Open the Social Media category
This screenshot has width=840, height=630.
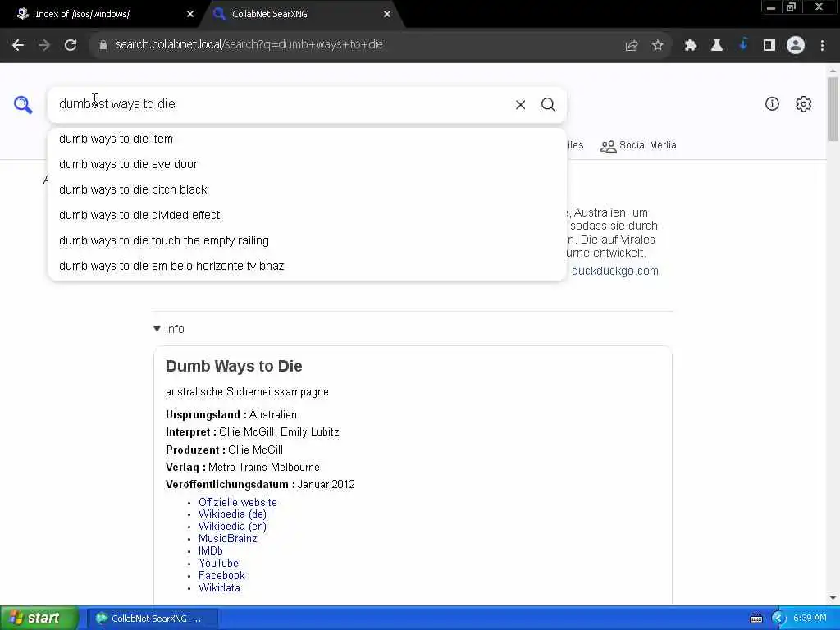(638, 146)
